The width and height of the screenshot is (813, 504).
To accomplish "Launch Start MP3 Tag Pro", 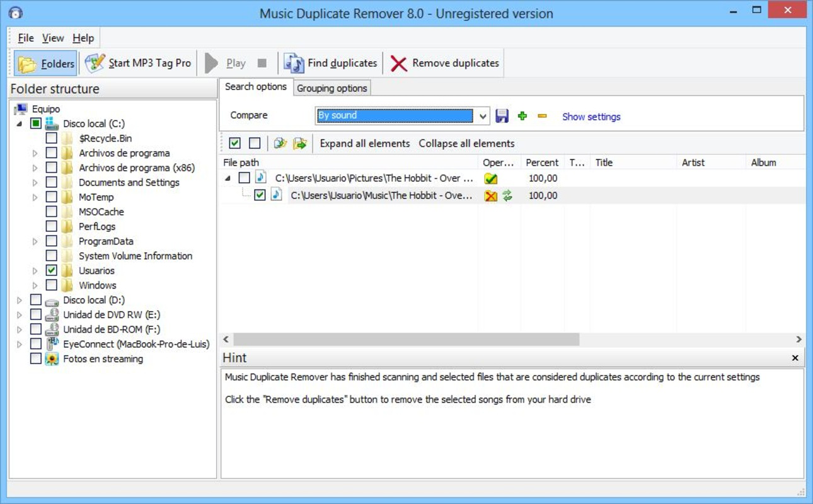I will click(x=138, y=63).
